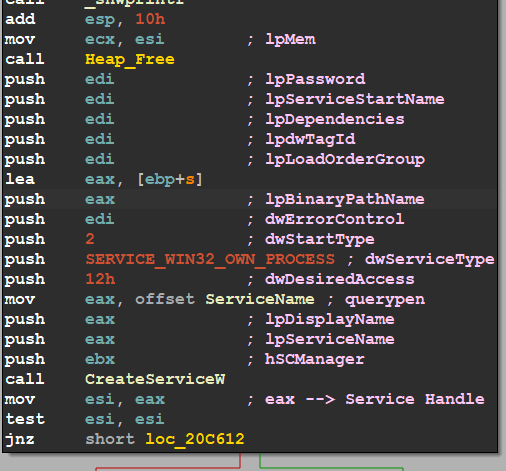The height and width of the screenshot is (471, 506).
Task: Click the CreateServiceW call target
Action: (155, 379)
